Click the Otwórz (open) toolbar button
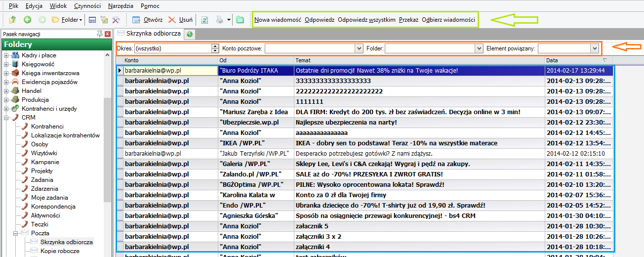Screen dimensions: 644x257 pyautogui.click(x=147, y=20)
